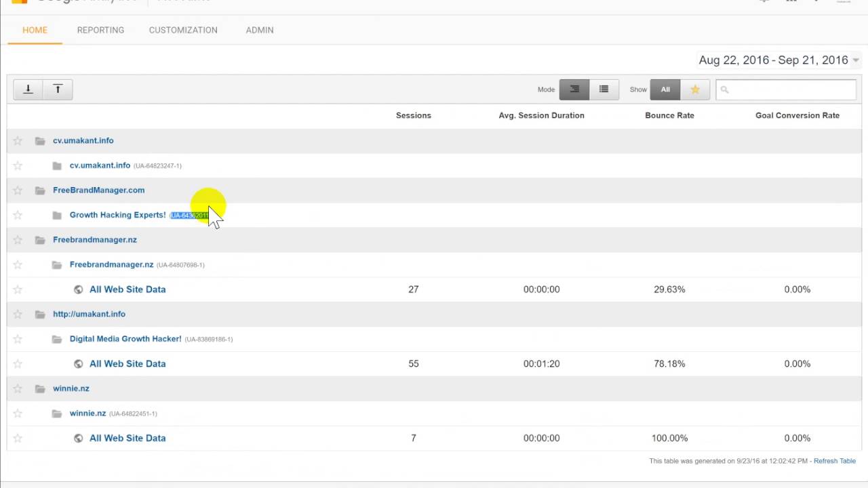Collapse the Freebrandmanager.nz account folder icon
868x488 pixels.
tap(40, 240)
